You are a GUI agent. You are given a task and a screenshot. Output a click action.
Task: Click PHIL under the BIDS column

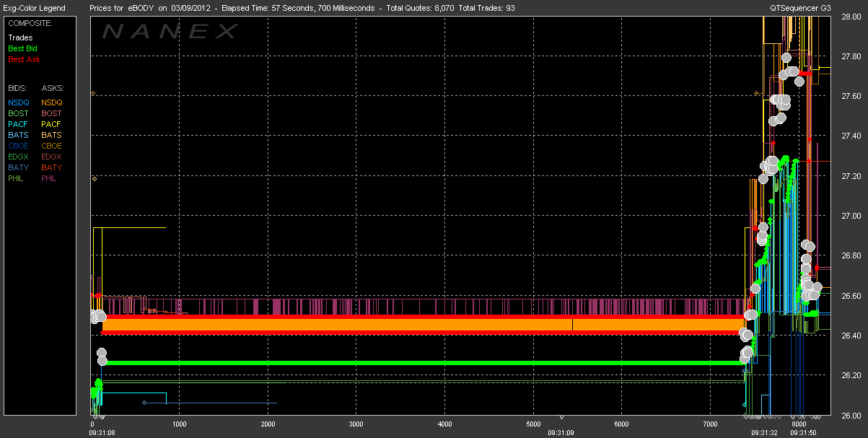(x=17, y=178)
